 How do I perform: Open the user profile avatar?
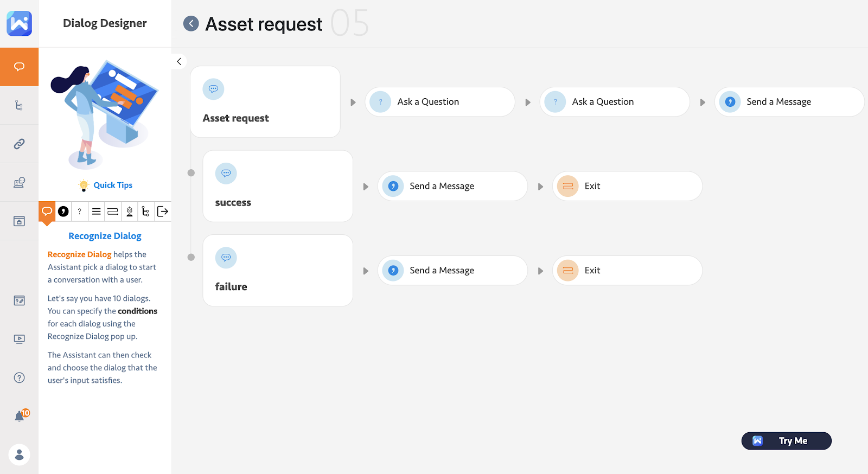click(x=20, y=454)
